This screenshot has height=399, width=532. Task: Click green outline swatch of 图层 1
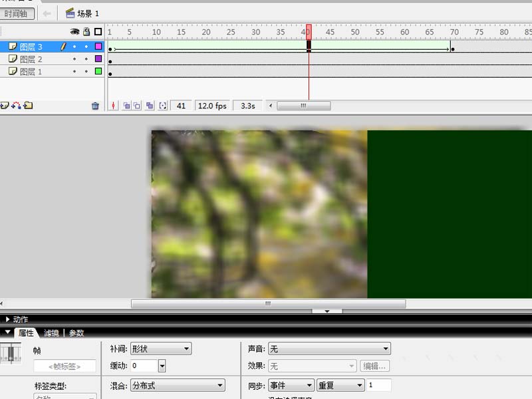point(98,71)
